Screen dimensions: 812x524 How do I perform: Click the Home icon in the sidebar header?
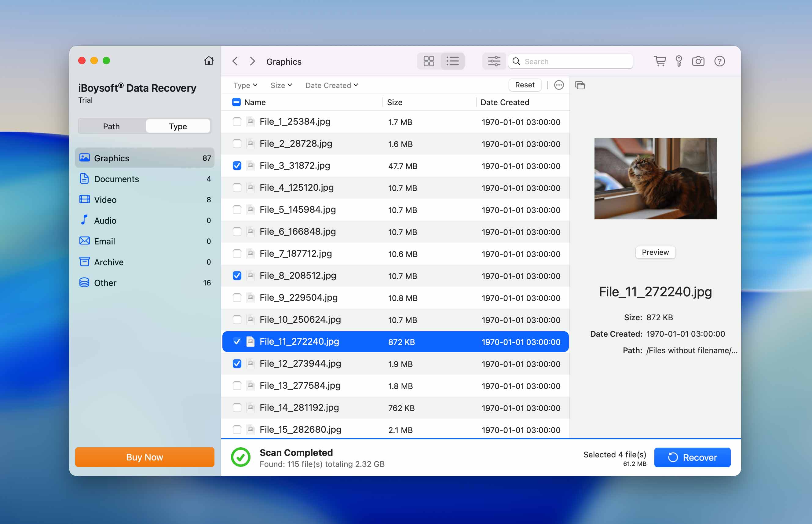pyautogui.click(x=209, y=60)
